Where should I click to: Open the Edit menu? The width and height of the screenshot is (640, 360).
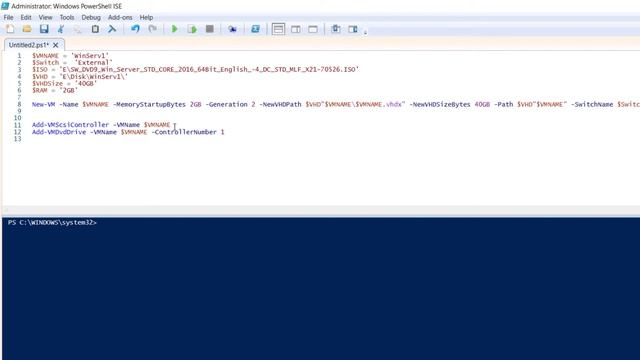26,18
